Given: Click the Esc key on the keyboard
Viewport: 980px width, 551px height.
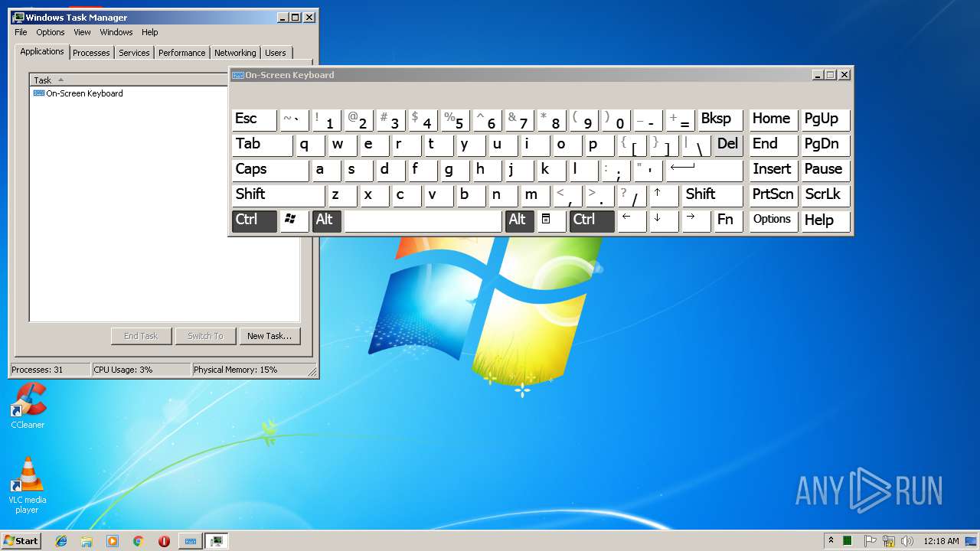Looking at the screenshot, I should coord(254,119).
